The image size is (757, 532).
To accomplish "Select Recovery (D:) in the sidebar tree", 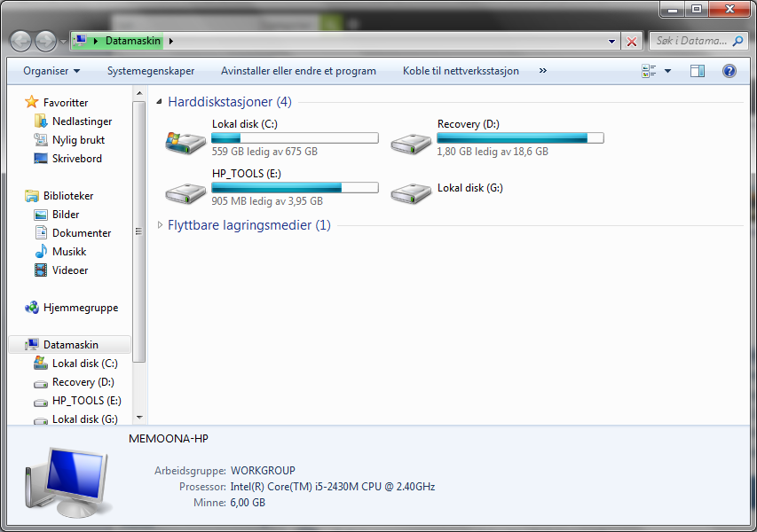I will coord(83,382).
